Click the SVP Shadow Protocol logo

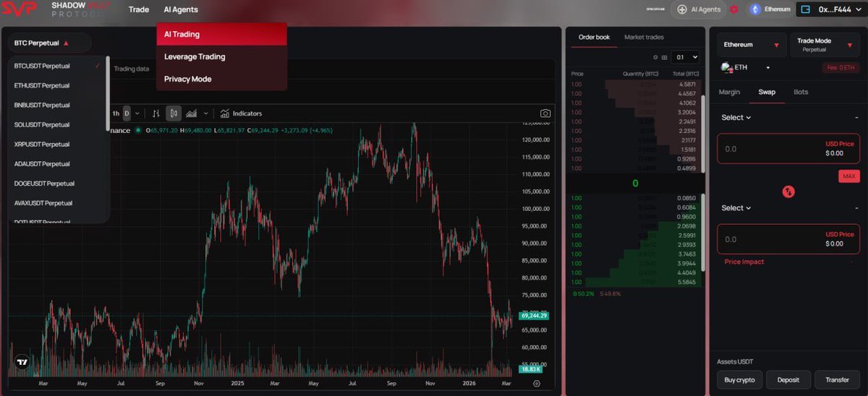56,10
